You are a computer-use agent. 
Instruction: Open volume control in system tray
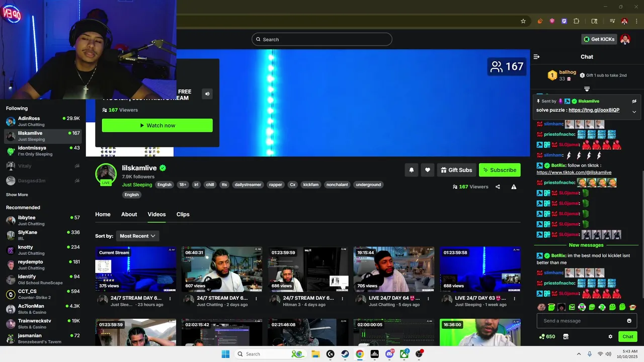[x=609, y=354]
